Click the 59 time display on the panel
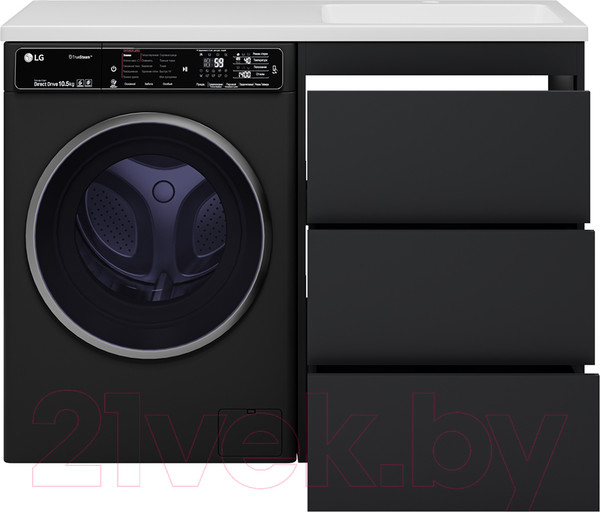 (219, 63)
